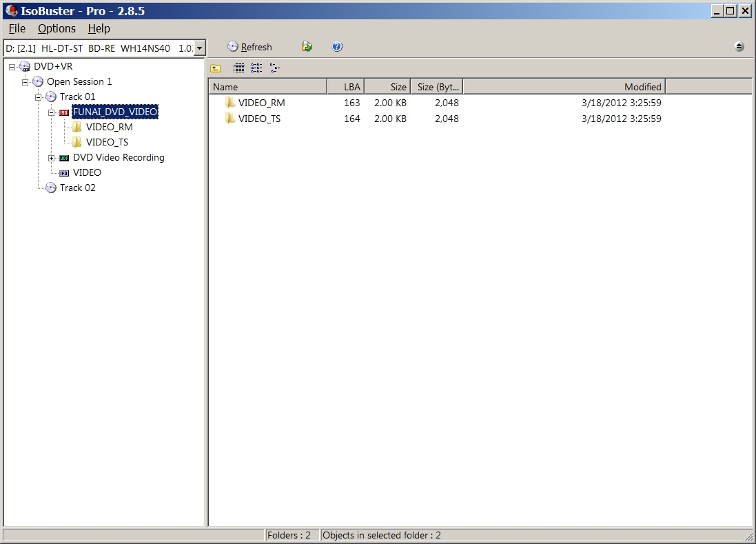Viewport: 756px width, 544px height.
Task: Go up one folder level icon
Action: click(216, 68)
